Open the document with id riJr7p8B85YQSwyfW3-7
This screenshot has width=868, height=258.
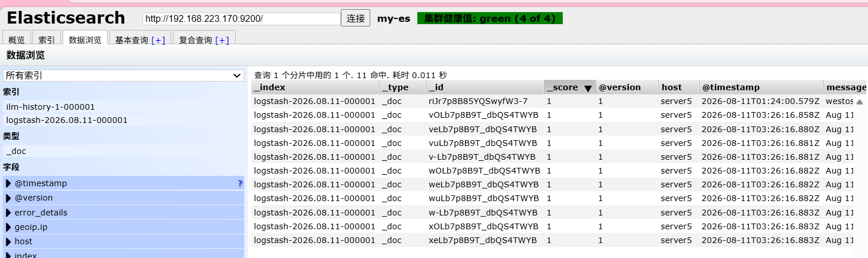coord(478,101)
